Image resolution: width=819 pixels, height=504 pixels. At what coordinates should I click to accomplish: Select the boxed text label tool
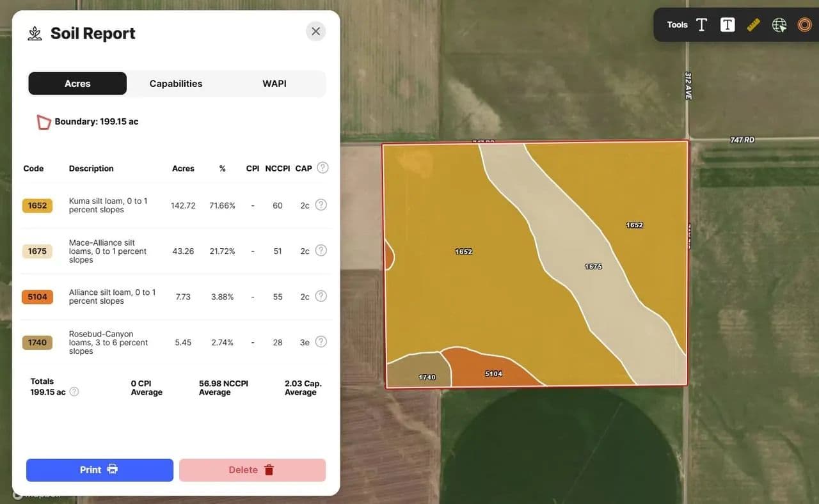[x=728, y=25]
